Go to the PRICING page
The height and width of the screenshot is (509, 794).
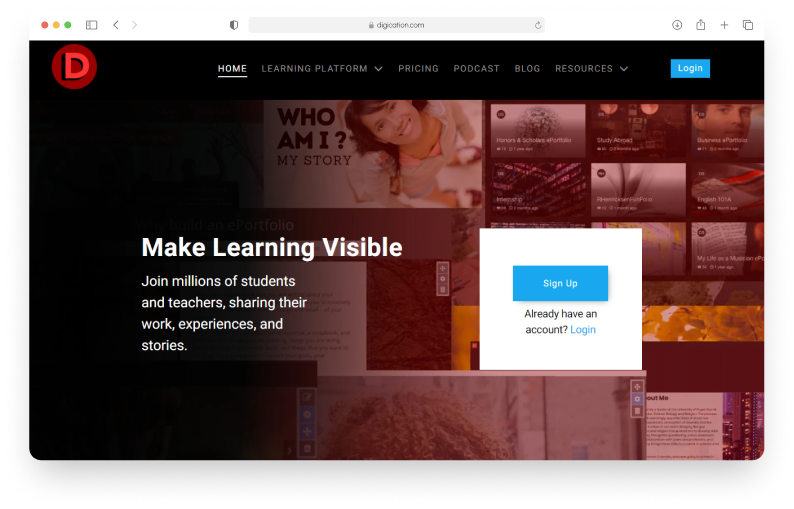418,68
